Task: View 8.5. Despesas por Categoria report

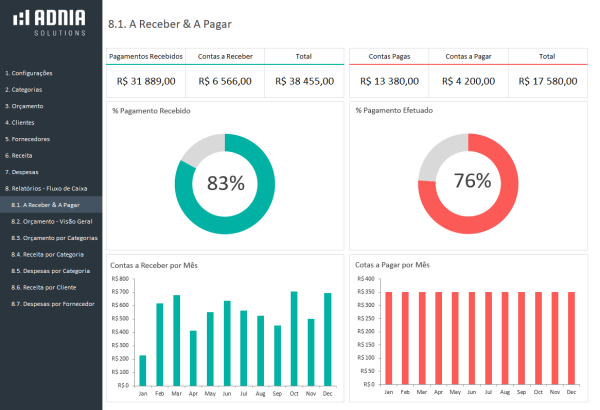Action: tap(51, 270)
